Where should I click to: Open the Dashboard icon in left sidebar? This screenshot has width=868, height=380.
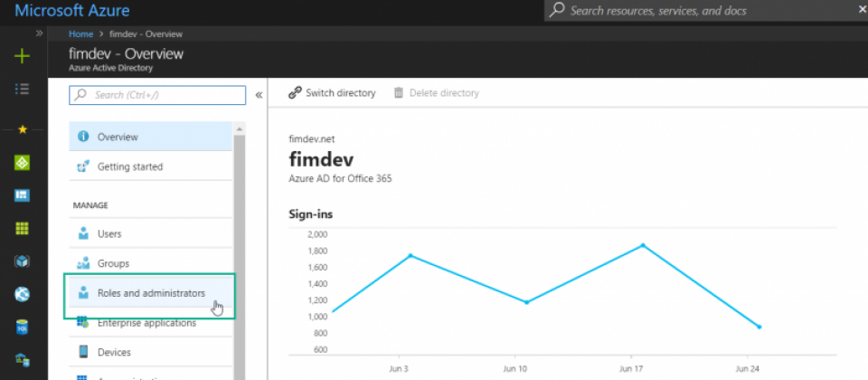(x=22, y=195)
